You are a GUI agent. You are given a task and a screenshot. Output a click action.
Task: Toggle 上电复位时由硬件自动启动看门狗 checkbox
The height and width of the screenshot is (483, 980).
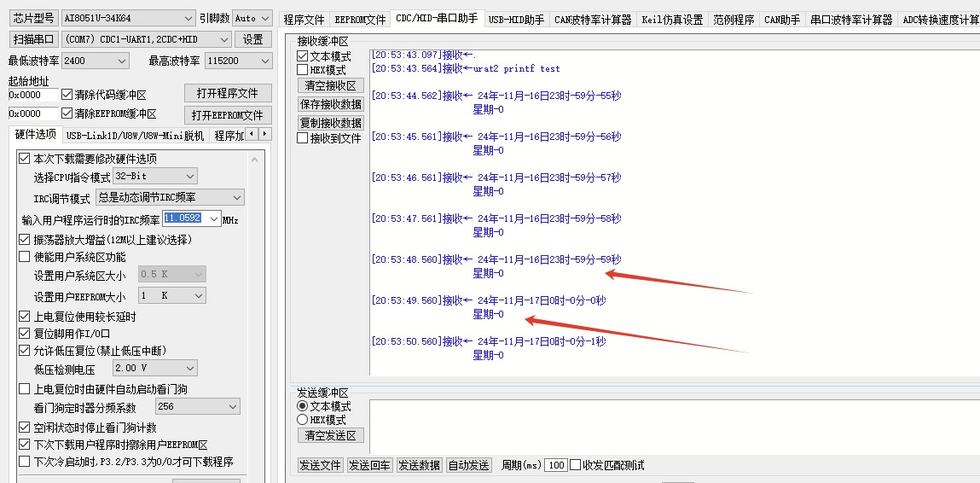pos(25,389)
